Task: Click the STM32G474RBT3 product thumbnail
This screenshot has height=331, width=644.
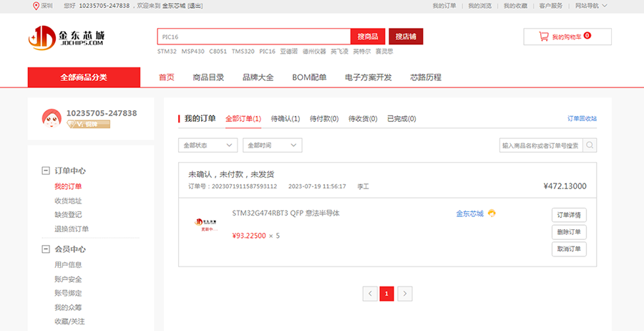Action: (x=207, y=224)
